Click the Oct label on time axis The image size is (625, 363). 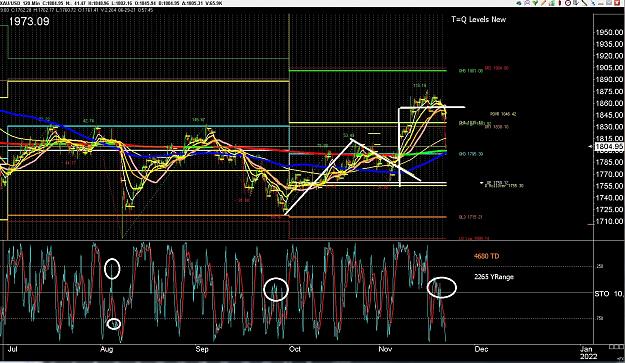(x=295, y=349)
